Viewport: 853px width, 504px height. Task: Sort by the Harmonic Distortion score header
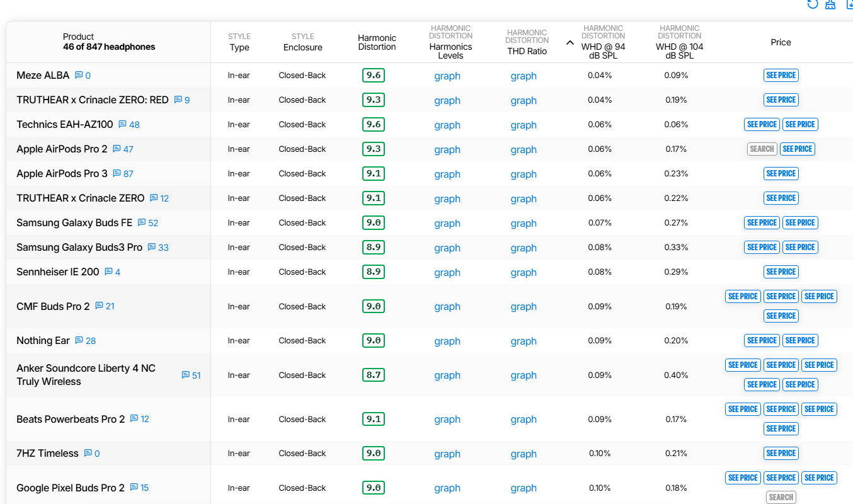377,42
